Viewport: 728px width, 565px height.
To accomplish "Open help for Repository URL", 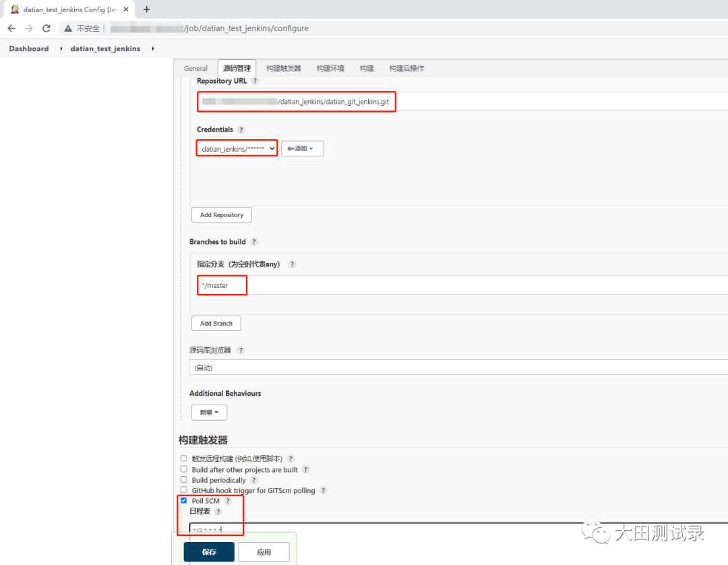I will [255, 81].
